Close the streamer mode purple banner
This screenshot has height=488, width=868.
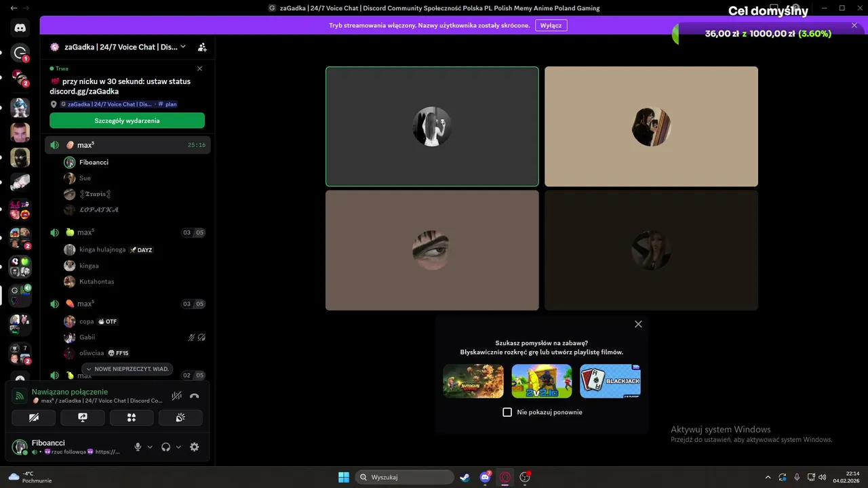pos(854,25)
